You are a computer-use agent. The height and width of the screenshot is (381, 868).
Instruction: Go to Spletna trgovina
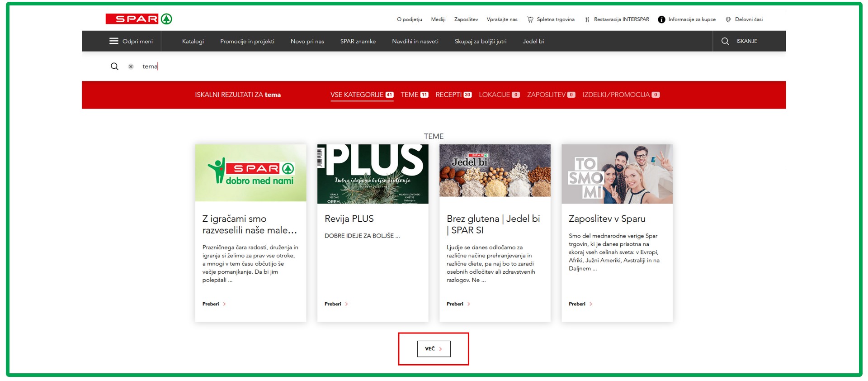(556, 19)
